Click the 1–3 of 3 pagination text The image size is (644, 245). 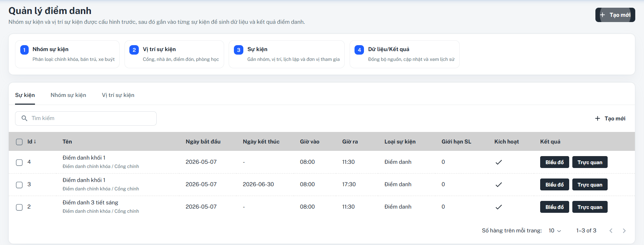click(x=586, y=231)
